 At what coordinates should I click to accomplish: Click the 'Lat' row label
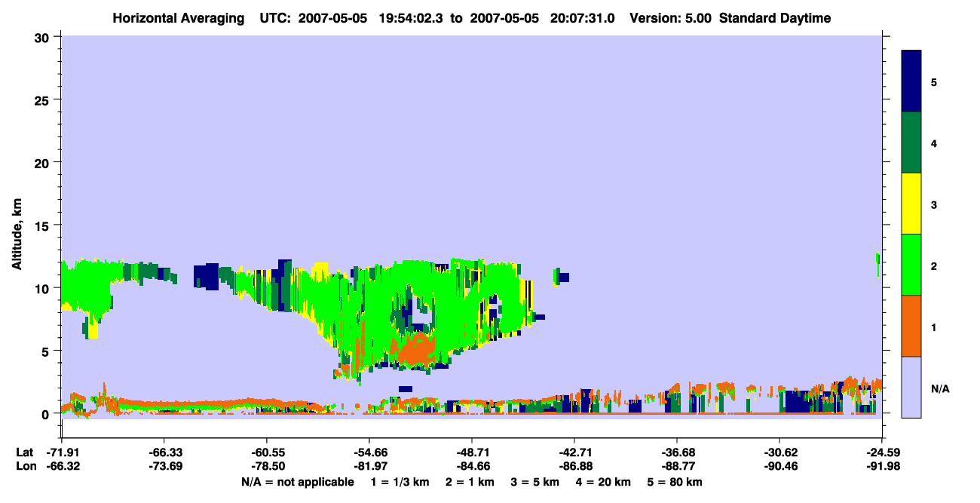[25, 452]
